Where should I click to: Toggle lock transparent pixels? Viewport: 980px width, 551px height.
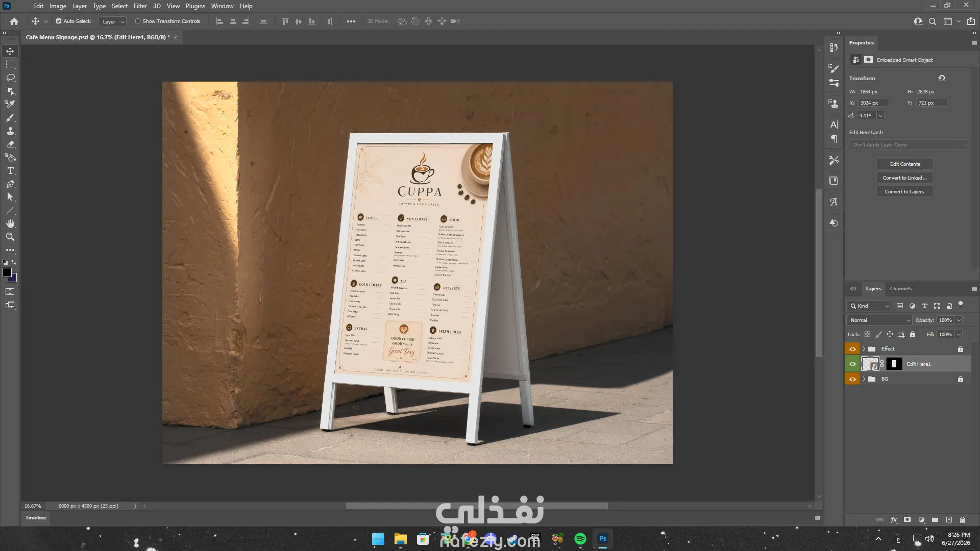coord(867,335)
